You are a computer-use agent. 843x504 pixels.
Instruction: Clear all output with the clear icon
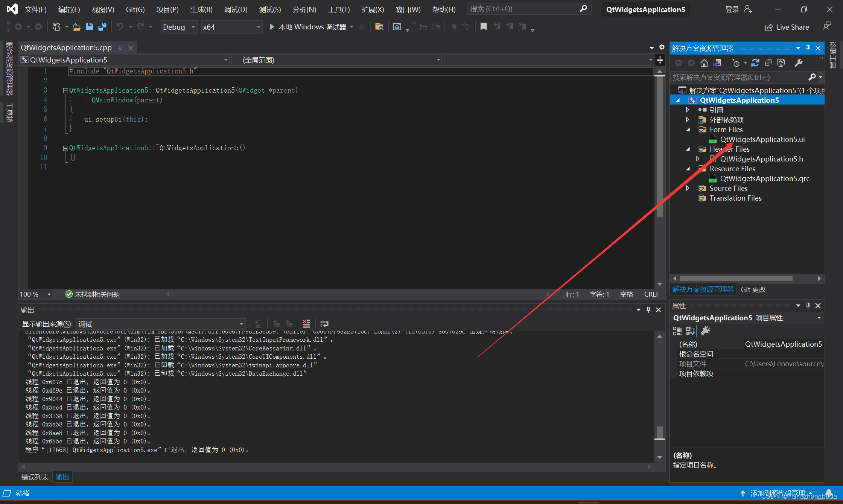click(306, 324)
